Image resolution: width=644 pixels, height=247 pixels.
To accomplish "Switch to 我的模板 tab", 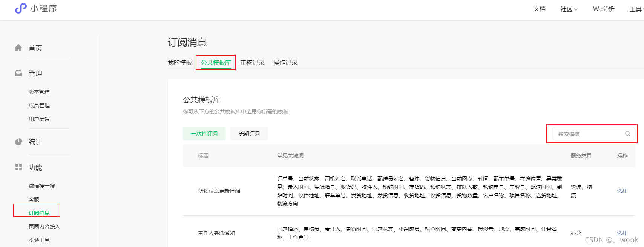I will tap(180, 63).
